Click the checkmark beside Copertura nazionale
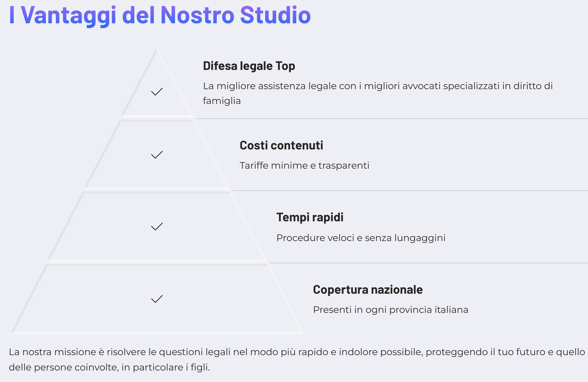Viewport: 588px width, 382px height. point(157,299)
